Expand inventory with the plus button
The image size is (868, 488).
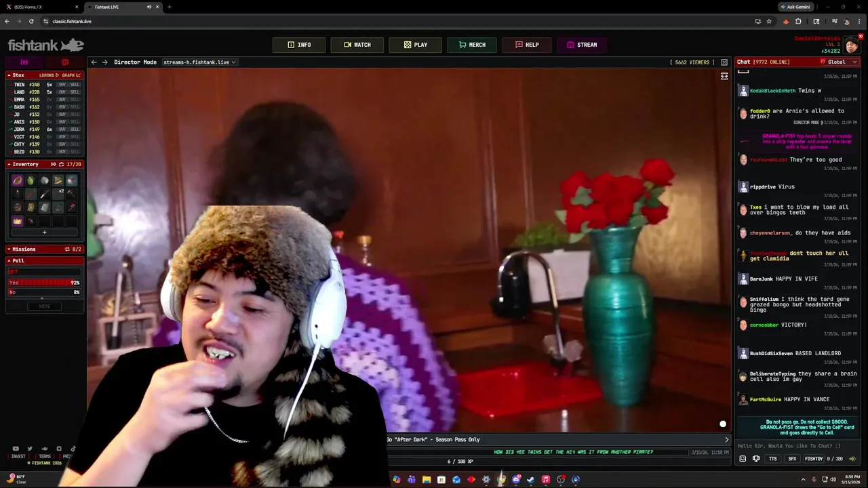point(45,232)
